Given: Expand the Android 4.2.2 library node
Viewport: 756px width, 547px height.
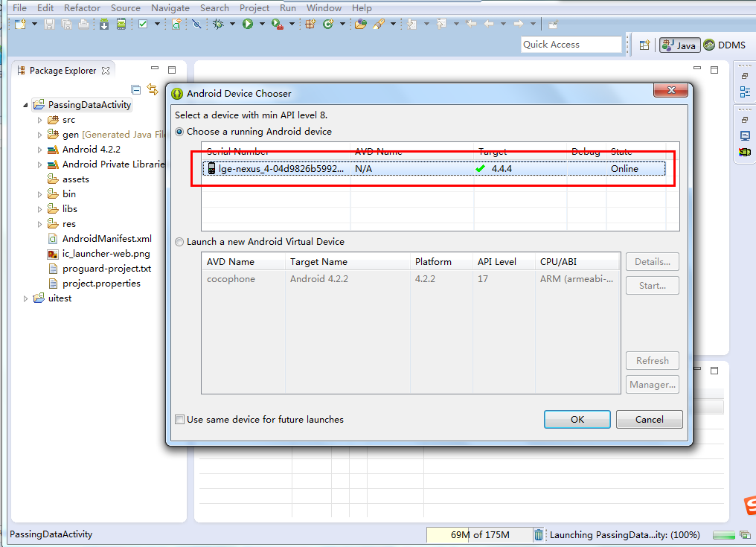Looking at the screenshot, I should pos(39,150).
